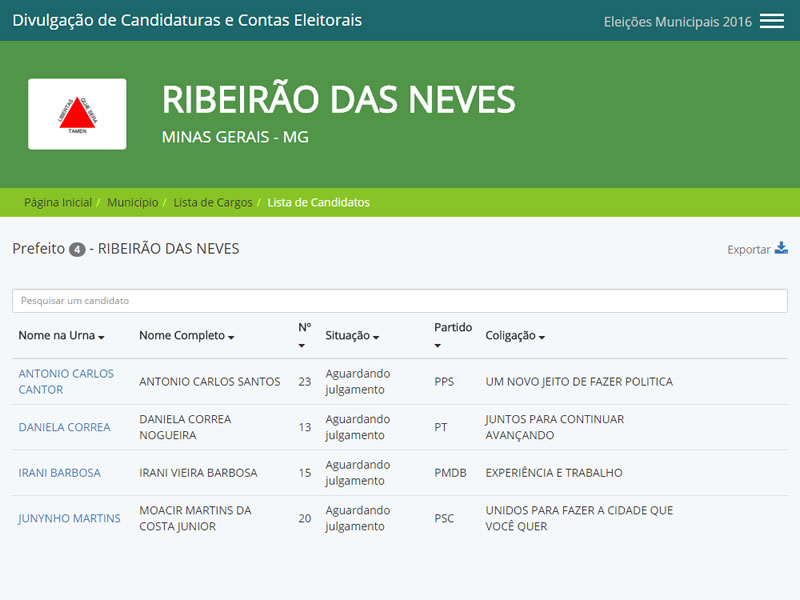Screen dimensions: 800x600
Task: Sort by Nº column arrow
Action: 302,346
